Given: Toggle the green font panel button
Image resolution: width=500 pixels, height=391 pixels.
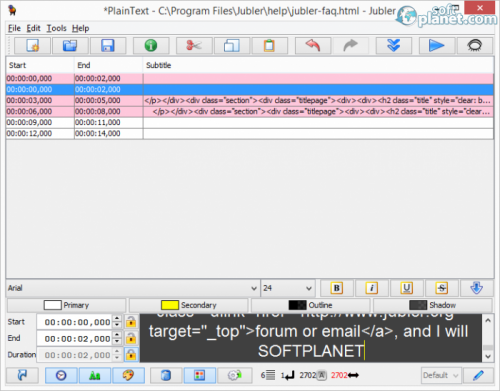Looking at the screenshot, I should coord(95,375).
